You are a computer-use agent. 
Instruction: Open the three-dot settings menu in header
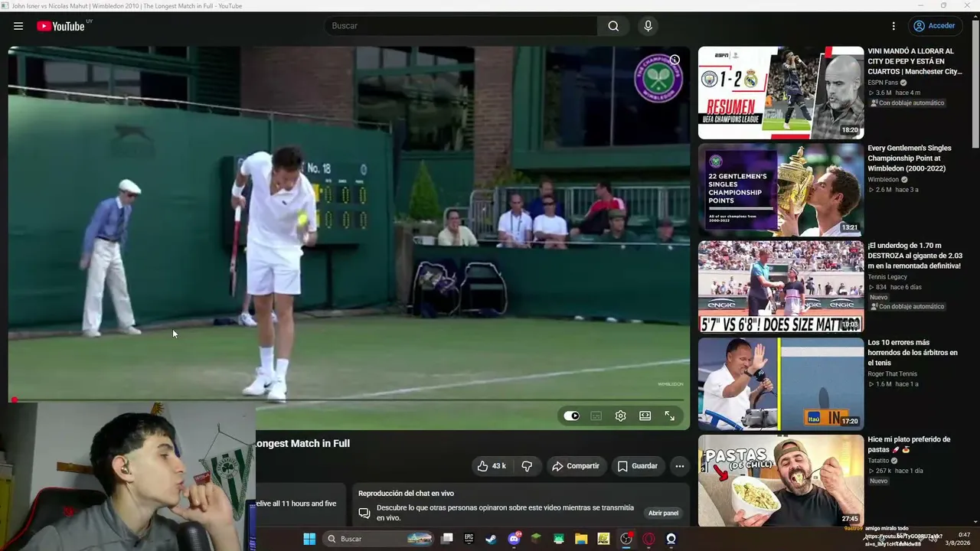[893, 26]
